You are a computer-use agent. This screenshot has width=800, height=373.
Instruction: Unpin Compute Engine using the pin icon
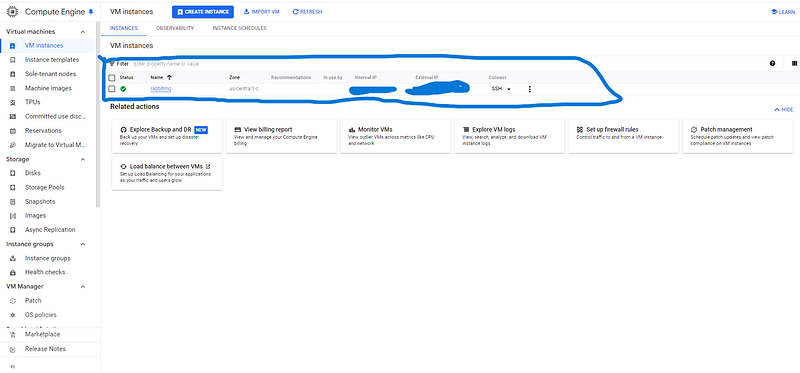[x=91, y=11]
